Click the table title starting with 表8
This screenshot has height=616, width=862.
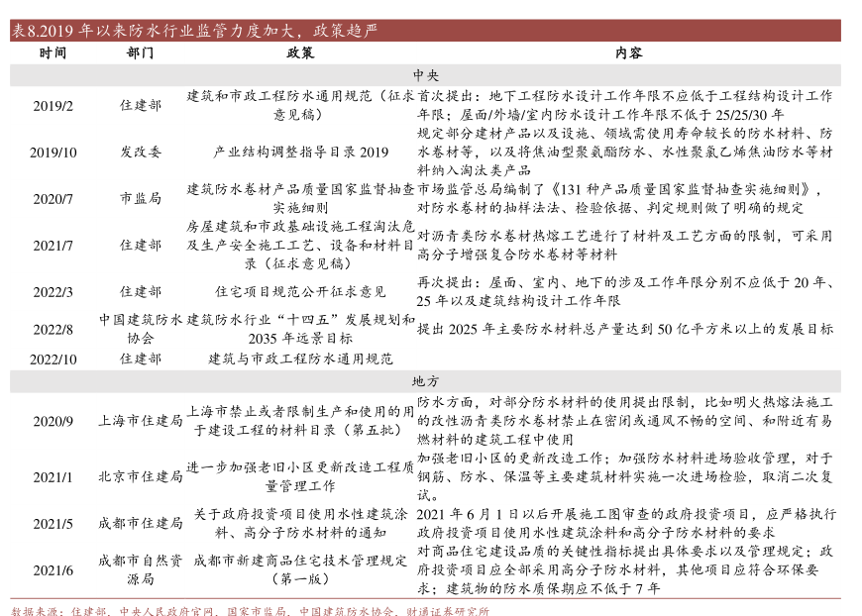pos(194,31)
